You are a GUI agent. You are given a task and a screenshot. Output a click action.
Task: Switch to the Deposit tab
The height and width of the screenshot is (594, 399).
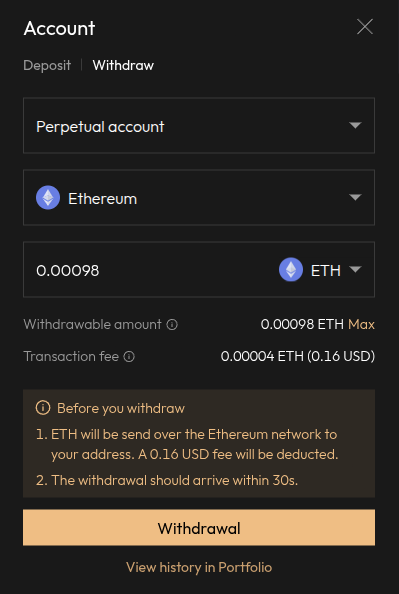[47, 65]
